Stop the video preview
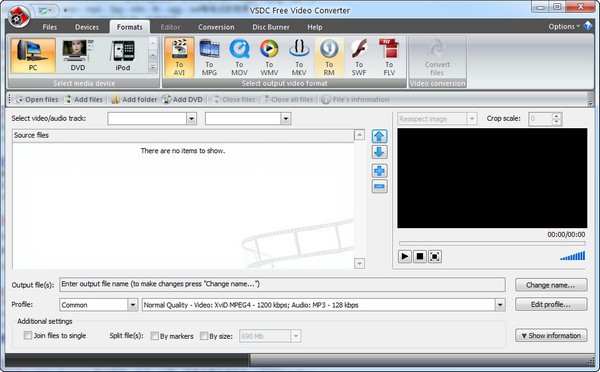The height and width of the screenshot is (372, 600). point(420,256)
